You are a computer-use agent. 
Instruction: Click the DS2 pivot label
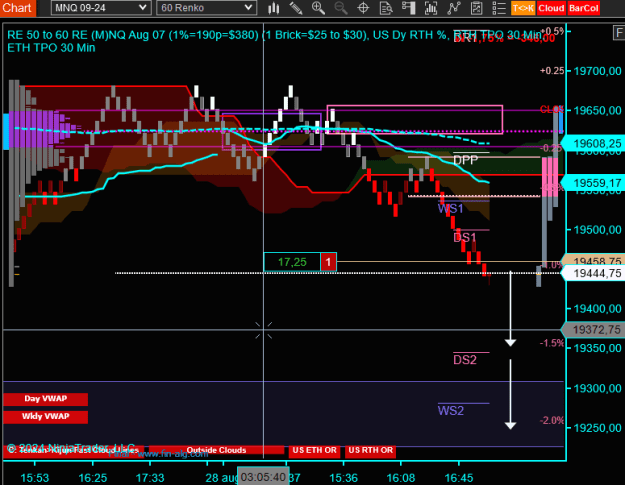pos(465,360)
